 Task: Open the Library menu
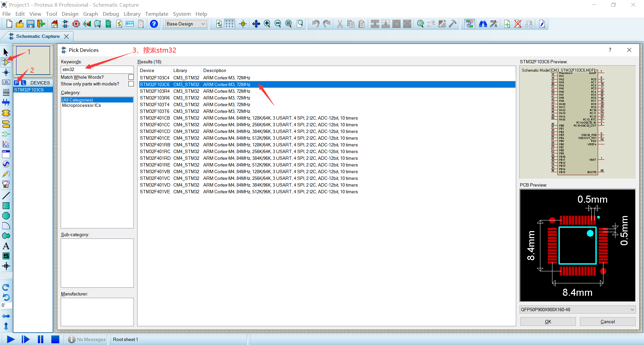coord(132,14)
